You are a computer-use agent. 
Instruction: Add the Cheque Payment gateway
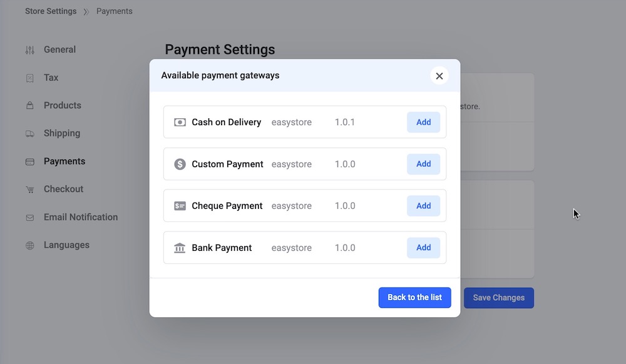[x=423, y=206]
